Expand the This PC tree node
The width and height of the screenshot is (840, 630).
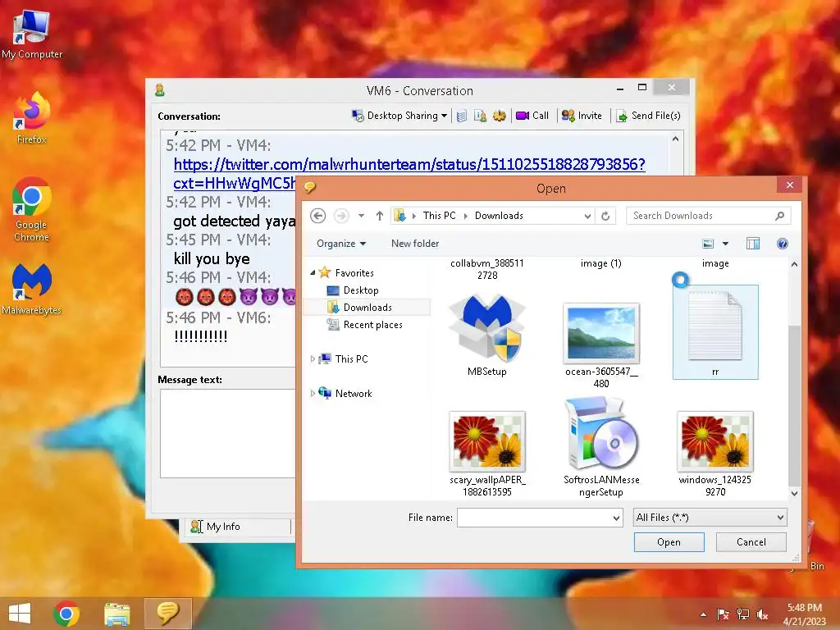[x=313, y=359]
